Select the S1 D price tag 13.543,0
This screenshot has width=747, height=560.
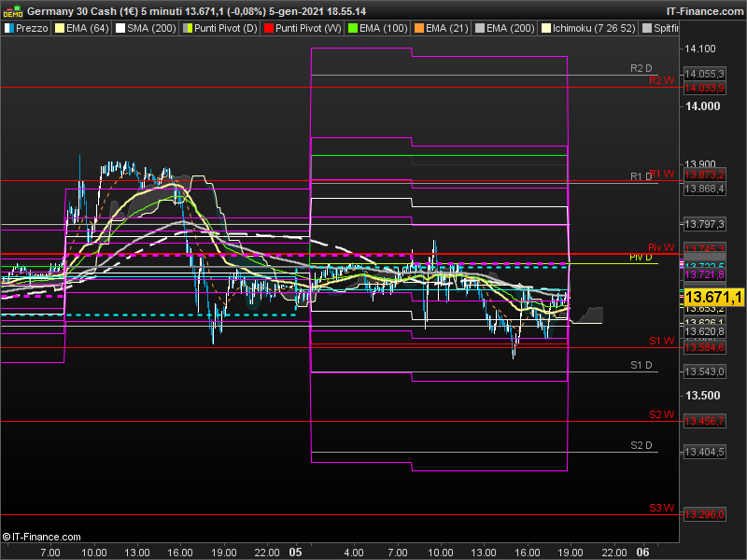click(x=705, y=371)
